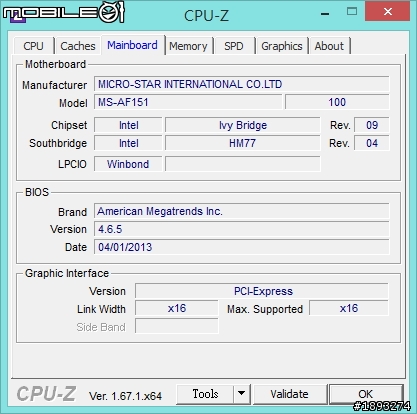Select the model value MS-AF151
The height and width of the screenshot is (414, 417).
188,102
